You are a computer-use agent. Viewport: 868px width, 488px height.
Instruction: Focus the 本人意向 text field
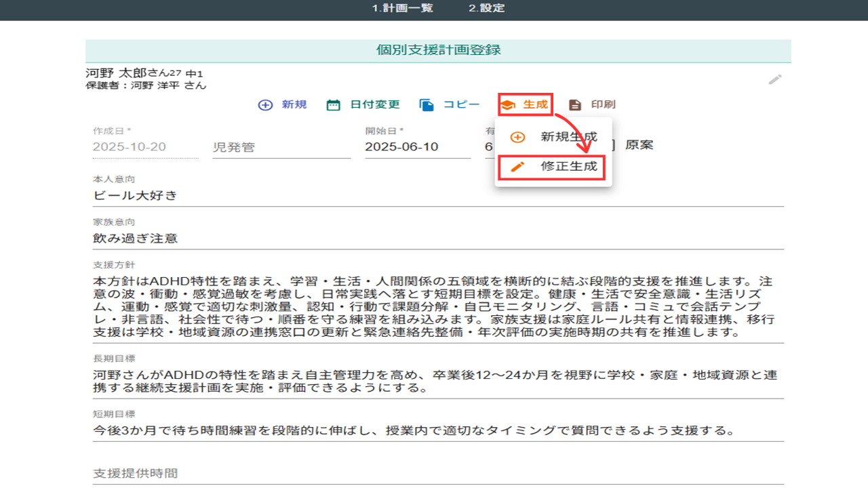coord(437,196)
